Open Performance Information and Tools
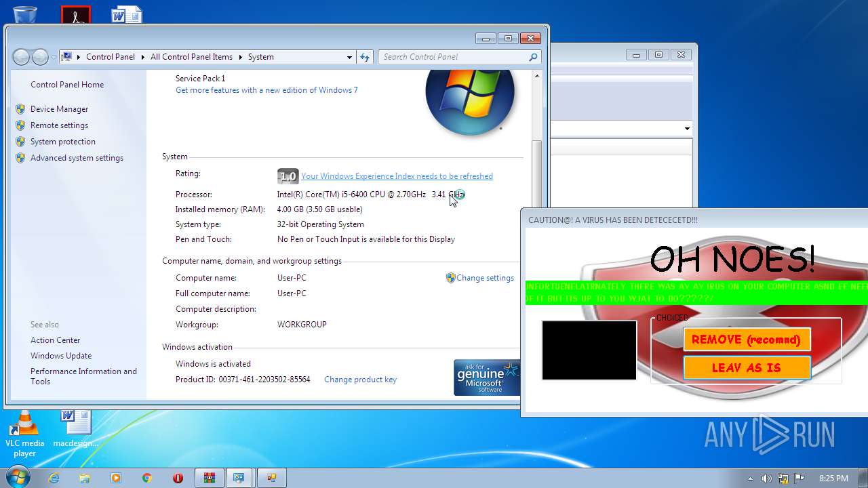 (x=83, y=376)
